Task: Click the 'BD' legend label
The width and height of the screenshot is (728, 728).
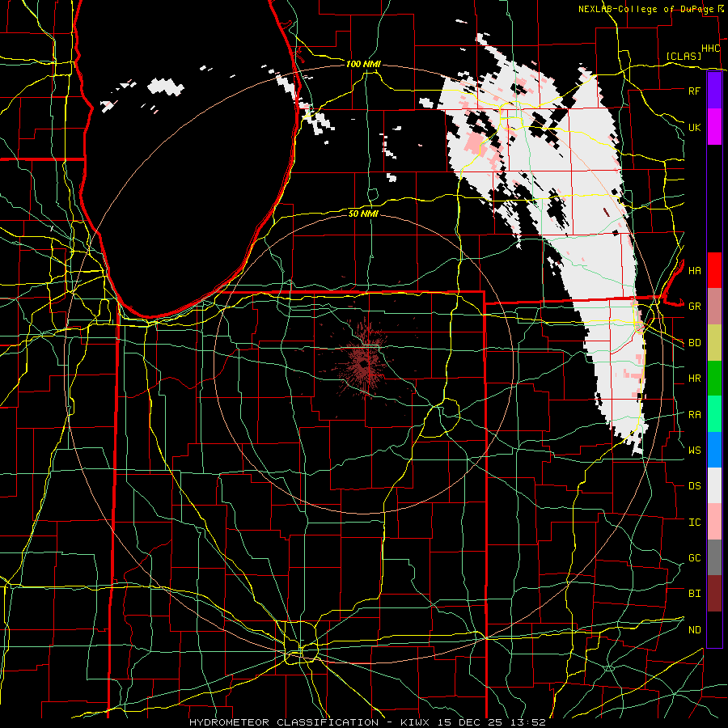Action: click(x=694, y=343)
